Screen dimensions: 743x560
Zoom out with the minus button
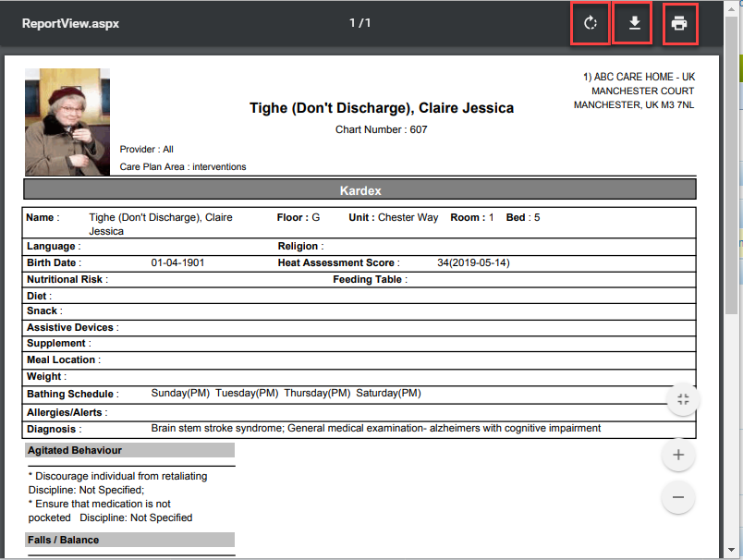[x=678, y=497]
